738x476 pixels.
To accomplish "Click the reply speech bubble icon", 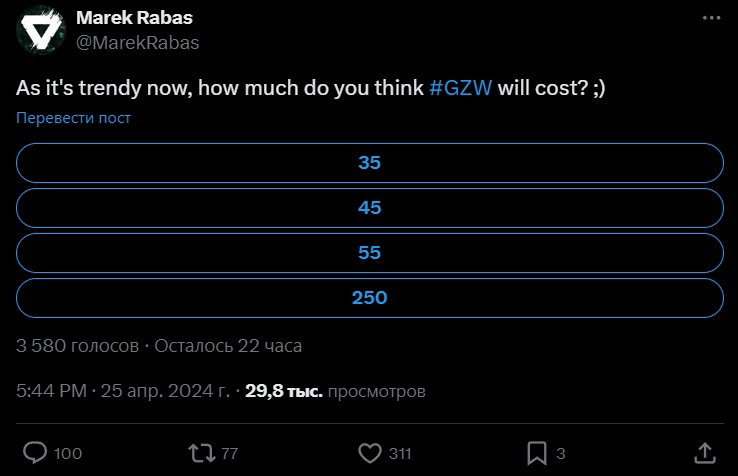I will point(35,453).
